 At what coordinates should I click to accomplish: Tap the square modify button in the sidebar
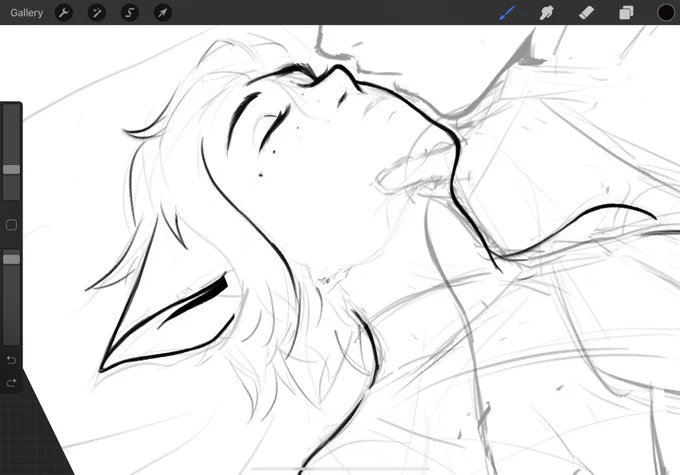[11, 225]
